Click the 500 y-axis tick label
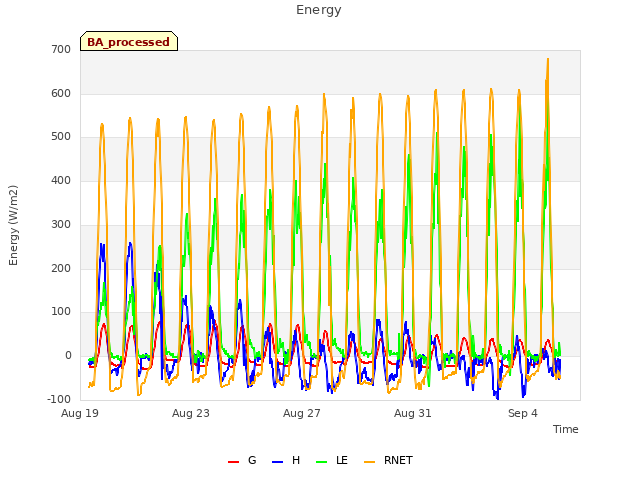 61,137
